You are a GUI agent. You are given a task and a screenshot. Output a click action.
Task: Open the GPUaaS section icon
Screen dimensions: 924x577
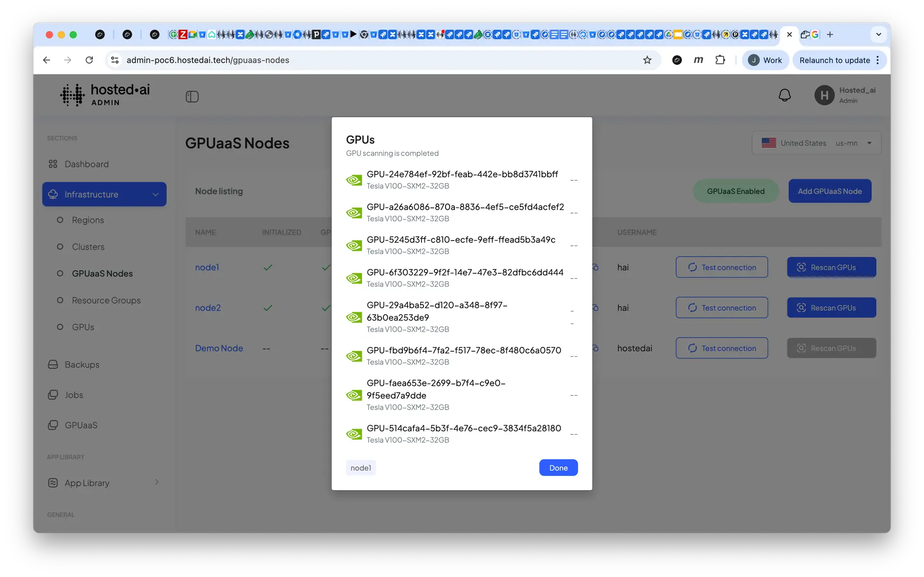tap(53, 425)
